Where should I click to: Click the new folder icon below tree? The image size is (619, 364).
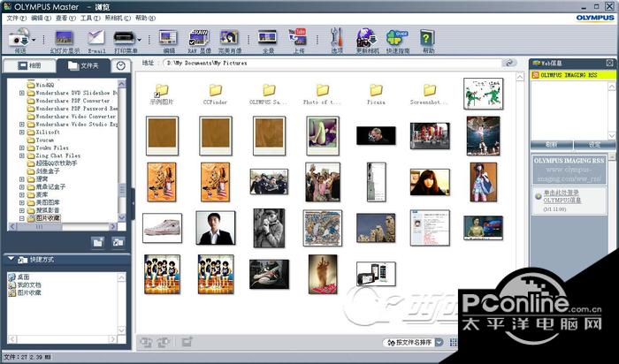coord(98,242)
